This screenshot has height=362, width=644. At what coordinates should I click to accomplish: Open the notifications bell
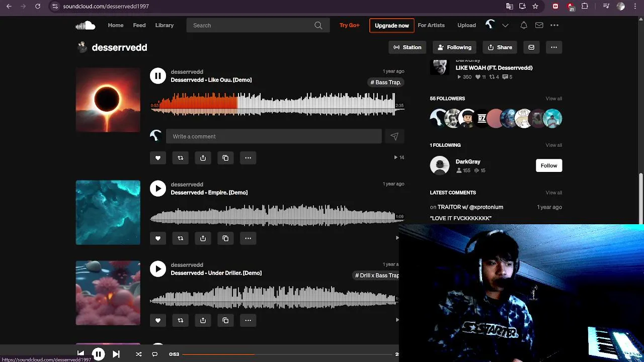tap(524, 25)
